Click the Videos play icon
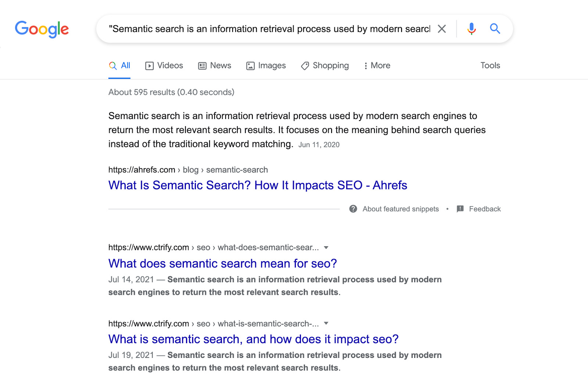This screenshot has height=384, width=588. [x=149, y=66]
